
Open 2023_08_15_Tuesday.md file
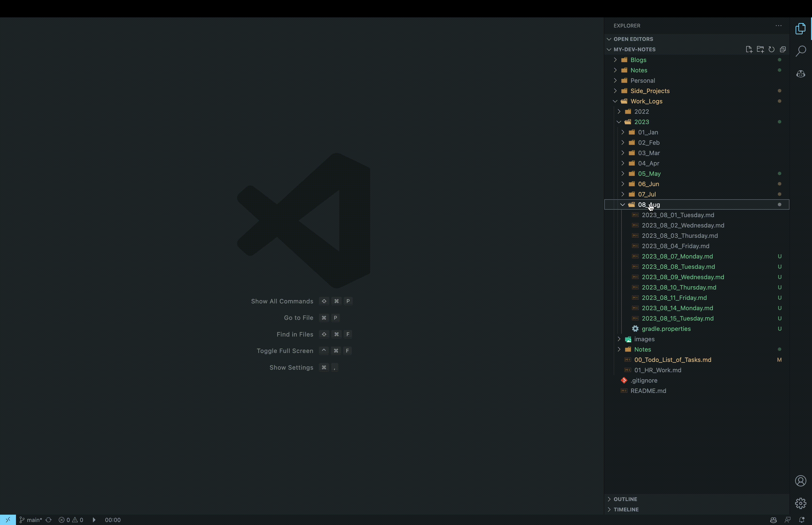677,318
